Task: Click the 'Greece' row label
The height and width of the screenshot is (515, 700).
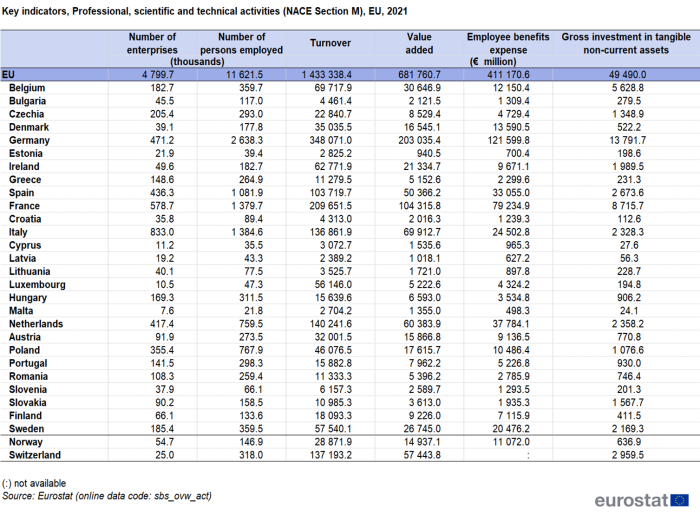Action: pyautogui.click(x=25, y=180)
